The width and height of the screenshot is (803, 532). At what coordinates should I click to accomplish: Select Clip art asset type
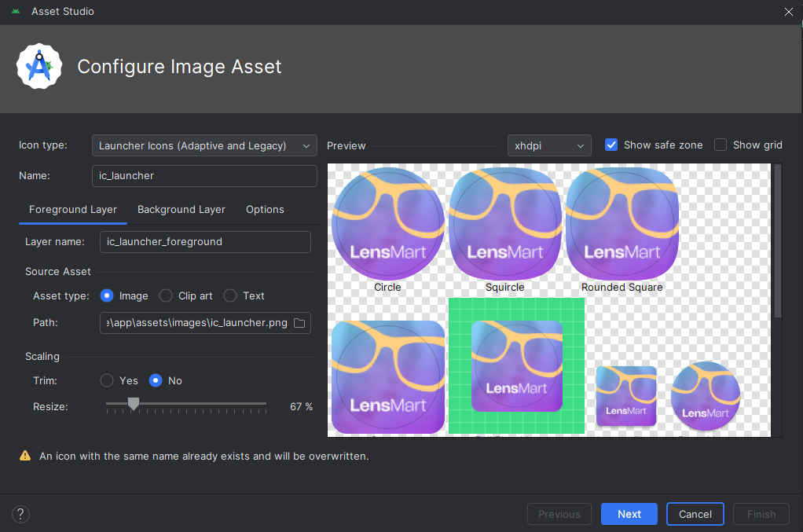pyautogui.click(x=166, y=296)
